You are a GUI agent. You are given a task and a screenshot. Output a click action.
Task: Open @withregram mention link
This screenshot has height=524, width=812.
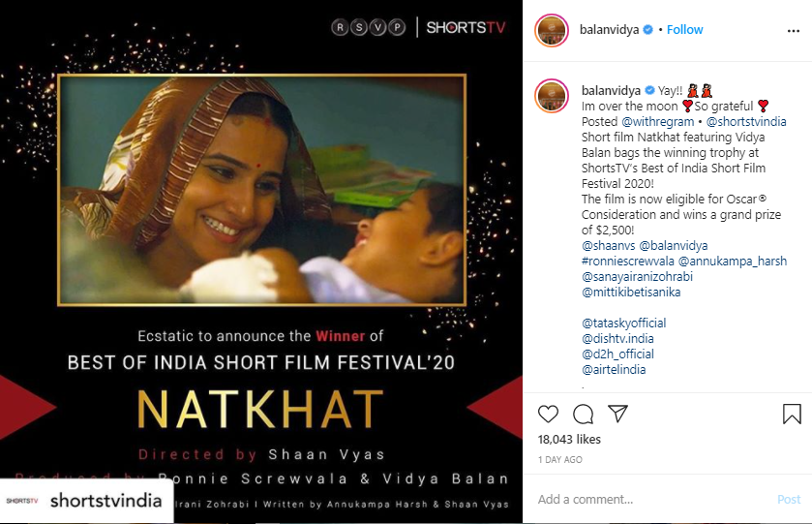[x=657, y=121]
